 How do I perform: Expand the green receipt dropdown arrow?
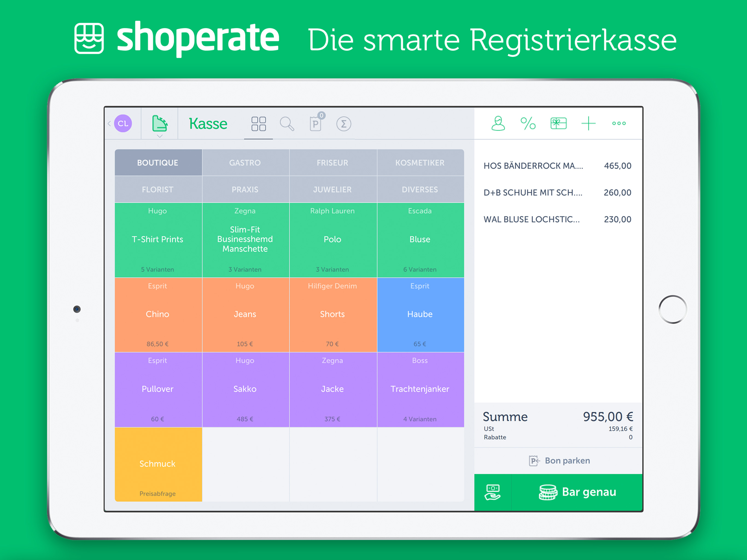(160, 136)
